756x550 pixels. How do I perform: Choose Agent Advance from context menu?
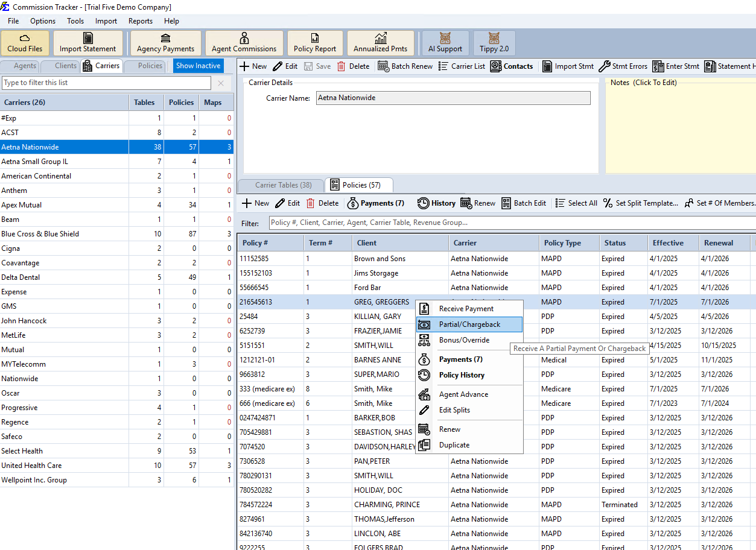point(469,394)
